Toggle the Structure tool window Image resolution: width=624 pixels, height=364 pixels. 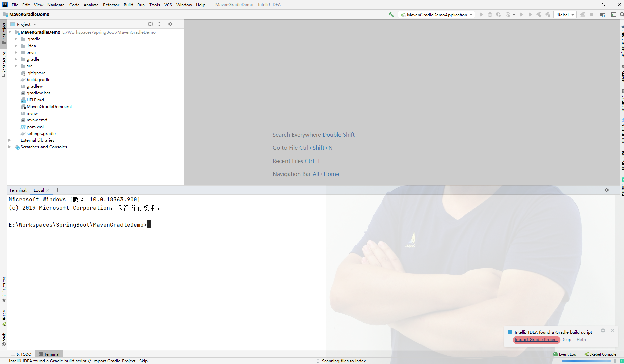click(x=4, y=64)
